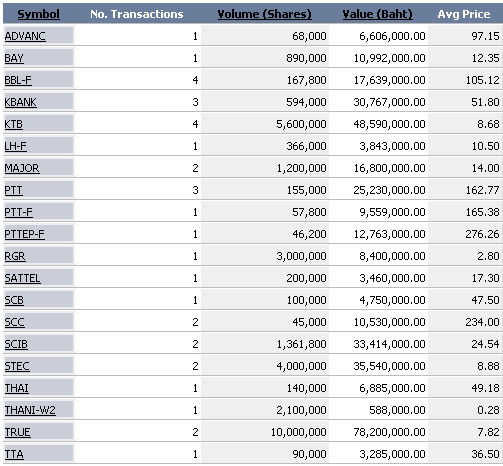
Task: Click the TRUE symbol link
Action: pyautogui.click(x=17, y=432)
